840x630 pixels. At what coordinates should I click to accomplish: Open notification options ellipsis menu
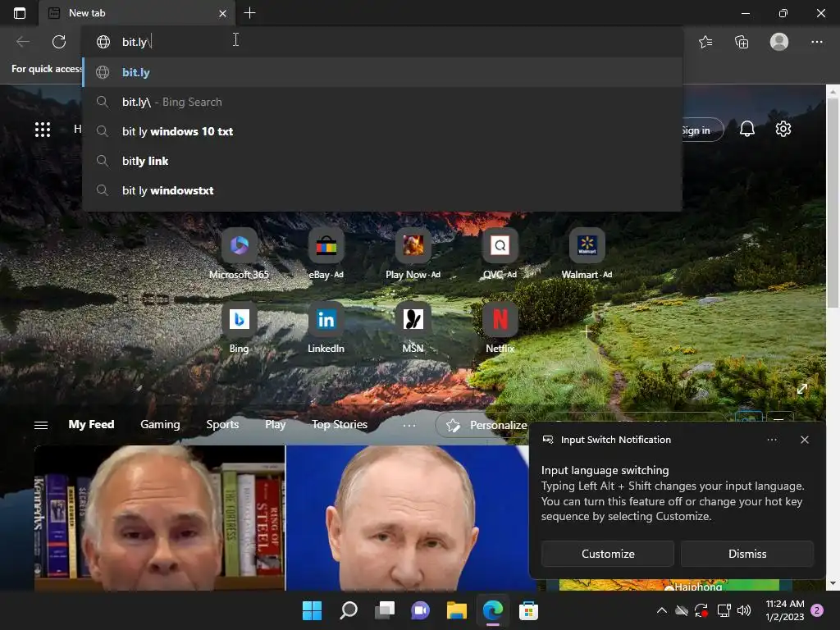[x=771, y=440]
